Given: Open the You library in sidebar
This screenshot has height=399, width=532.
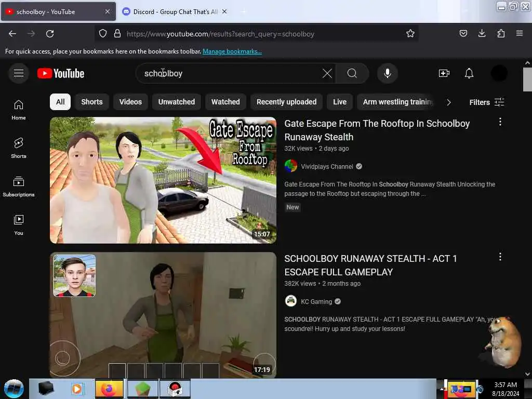Looking at the screenshot, I should point(19,225).
